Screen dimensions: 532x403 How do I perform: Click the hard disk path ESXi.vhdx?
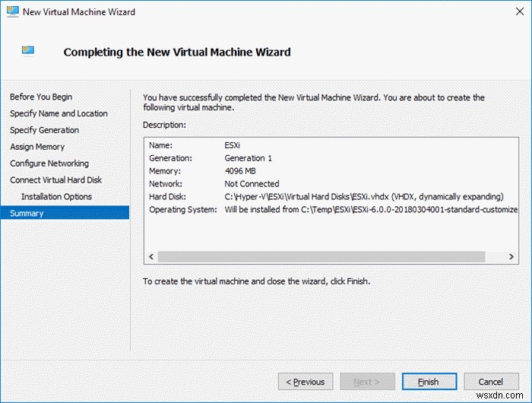[x=364, y=197]
